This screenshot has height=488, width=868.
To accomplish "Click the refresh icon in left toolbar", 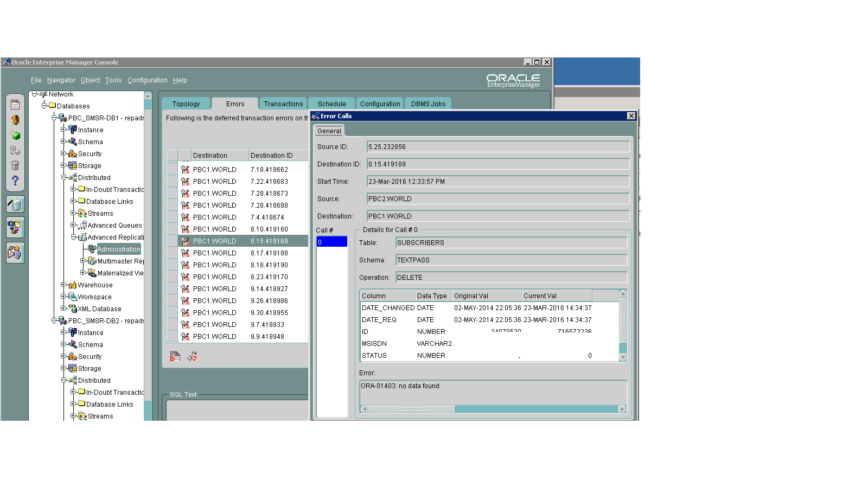I will pos(15,120).
